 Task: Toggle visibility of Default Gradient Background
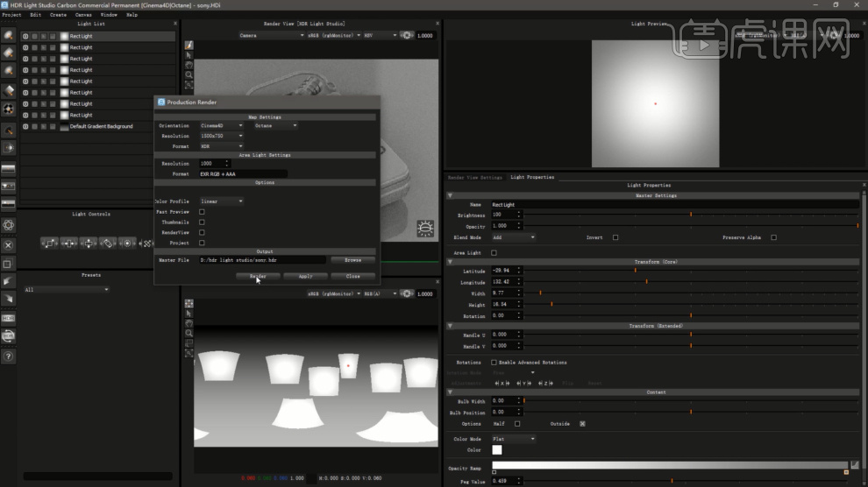[x=25, y=127]
